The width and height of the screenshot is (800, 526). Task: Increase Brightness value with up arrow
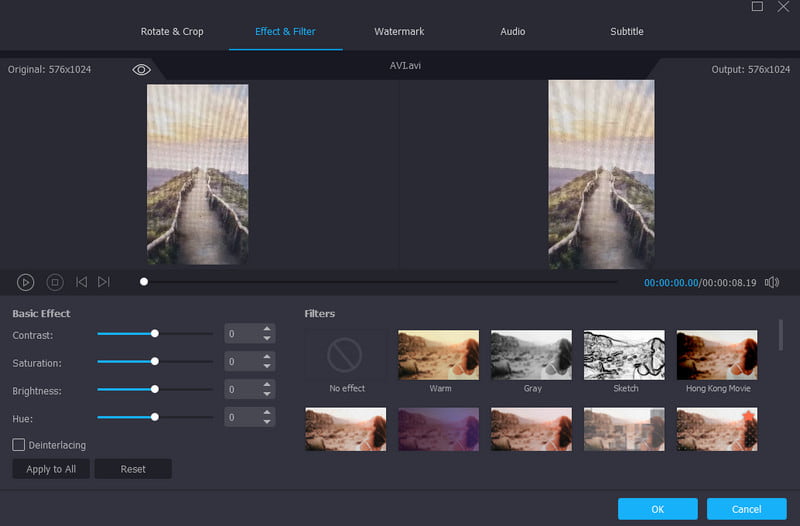tap(267, 385)
